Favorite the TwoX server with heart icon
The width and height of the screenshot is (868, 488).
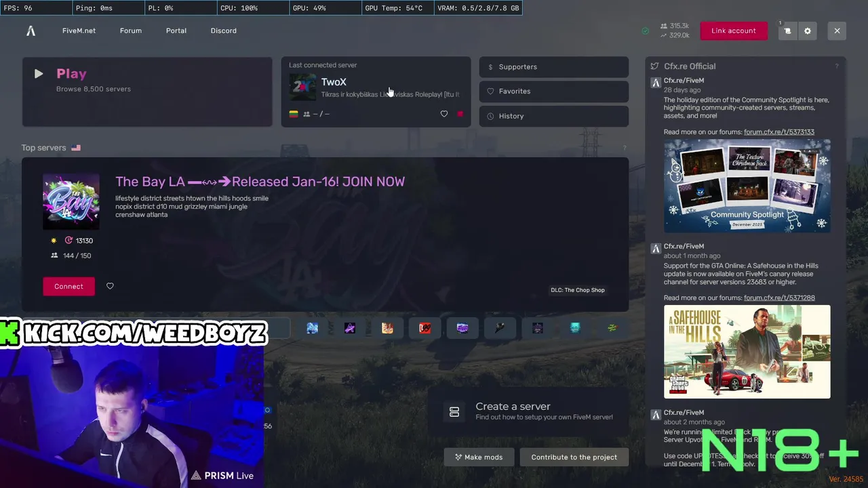pos(444,114)
